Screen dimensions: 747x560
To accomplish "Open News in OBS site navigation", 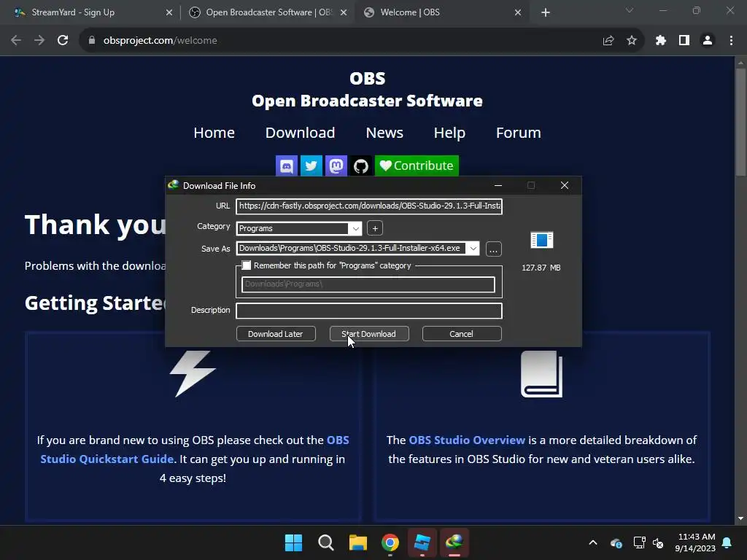I will [384, 133].
